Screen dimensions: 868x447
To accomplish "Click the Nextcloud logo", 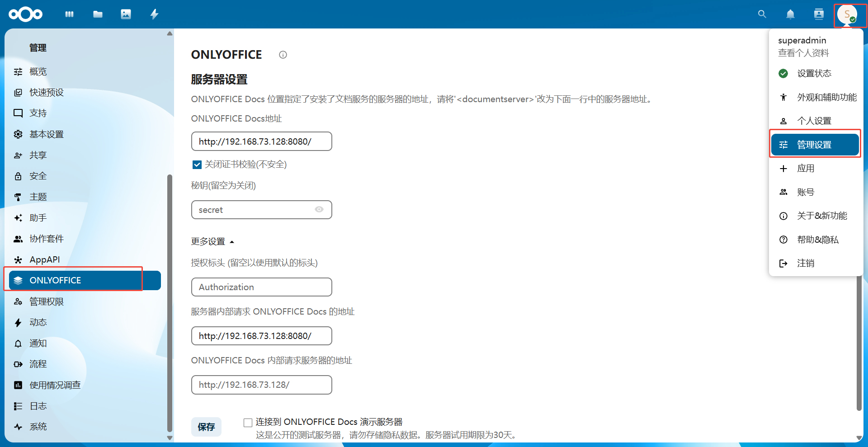I will [25, 14].
